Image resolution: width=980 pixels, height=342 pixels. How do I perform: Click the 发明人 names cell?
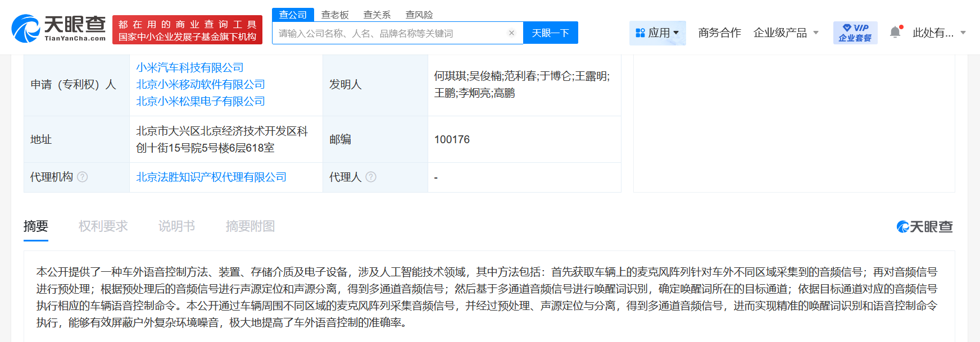524,84
